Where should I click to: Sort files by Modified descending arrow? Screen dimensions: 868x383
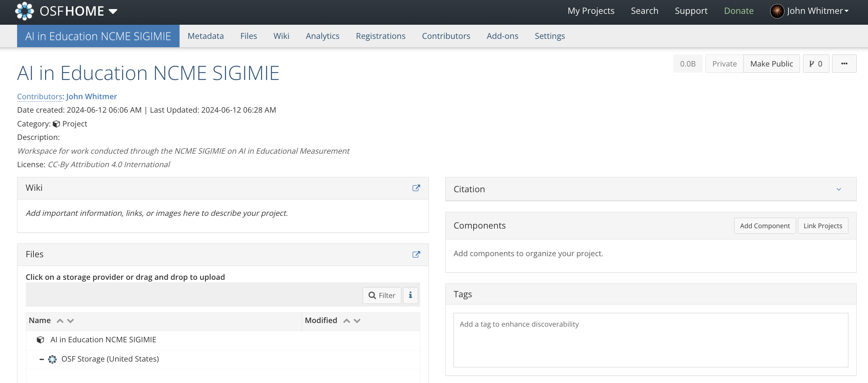(x=357, y=320)
